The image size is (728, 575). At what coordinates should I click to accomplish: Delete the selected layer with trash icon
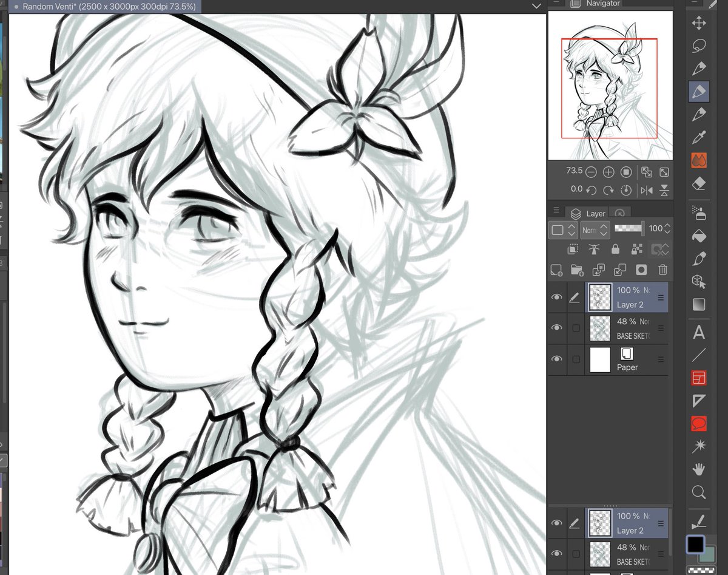(x=663, y=270)
